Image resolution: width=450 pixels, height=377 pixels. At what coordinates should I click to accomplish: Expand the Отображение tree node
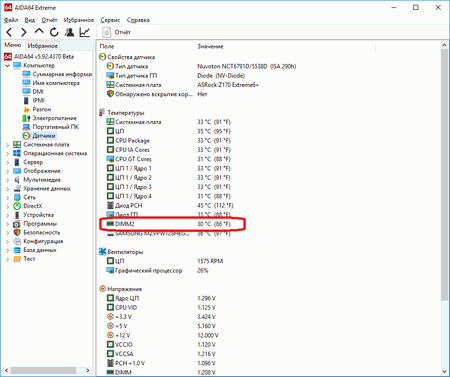(x=7, y=171)
